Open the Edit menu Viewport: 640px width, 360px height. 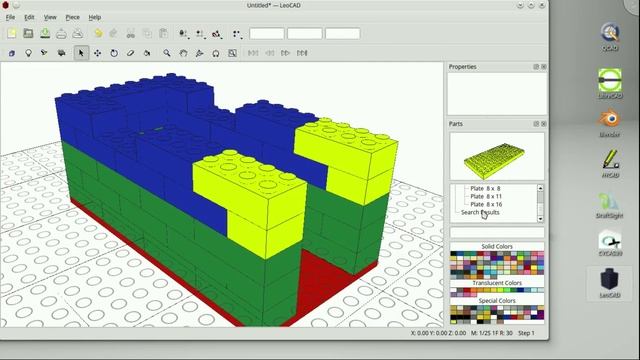click(29, 17)
